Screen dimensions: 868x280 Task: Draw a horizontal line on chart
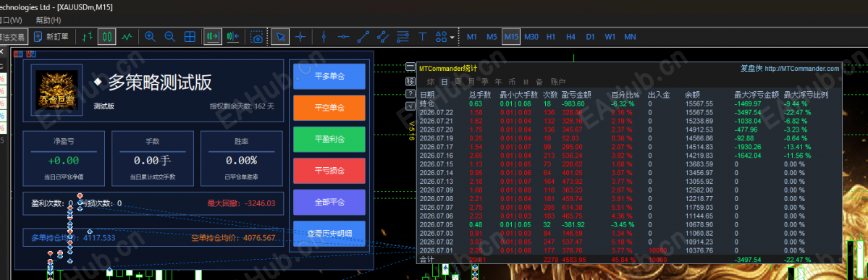click(343, 37)
